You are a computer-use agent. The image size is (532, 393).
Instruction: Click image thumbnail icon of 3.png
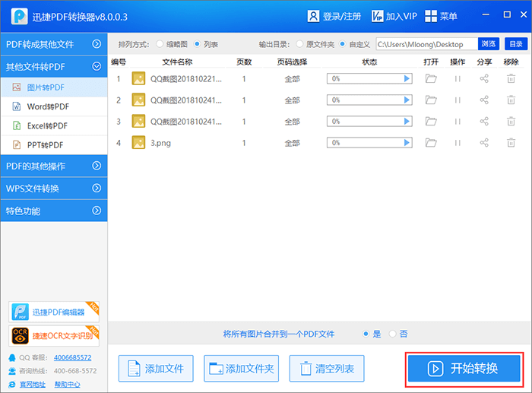[138, 143]
